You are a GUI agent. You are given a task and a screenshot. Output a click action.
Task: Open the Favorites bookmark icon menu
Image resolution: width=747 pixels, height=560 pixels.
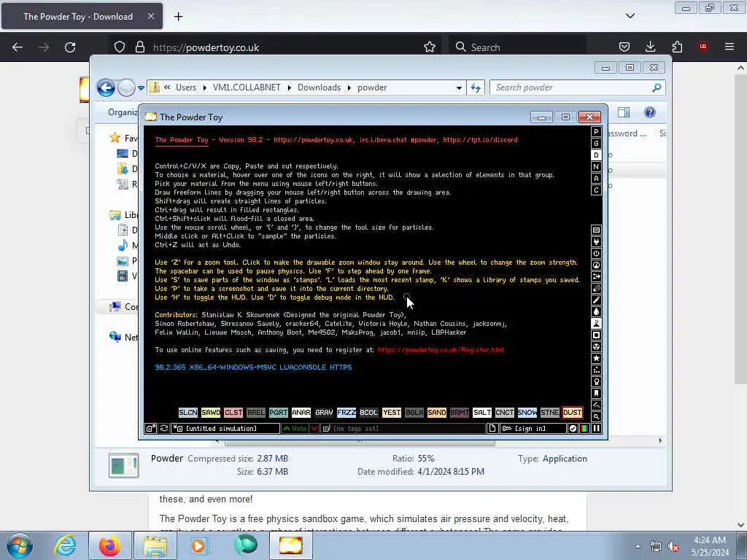tap(596, 393)
